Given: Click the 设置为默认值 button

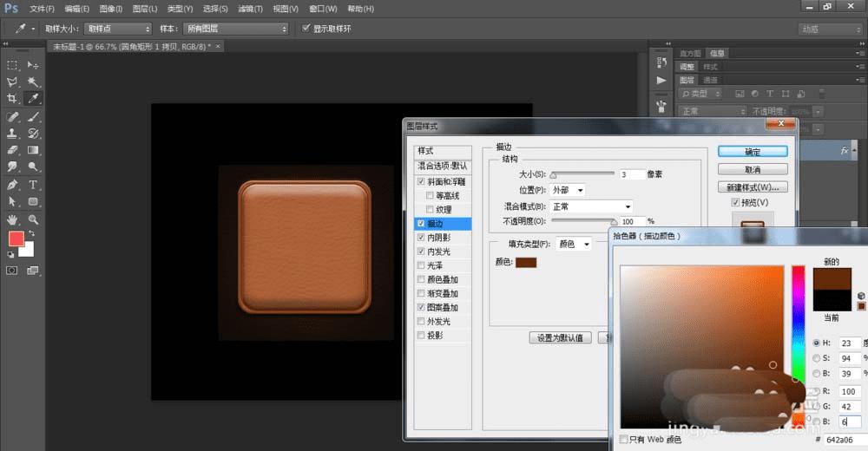Looking at the screenshot, I should pyautogui.click(x=560, y=337).
